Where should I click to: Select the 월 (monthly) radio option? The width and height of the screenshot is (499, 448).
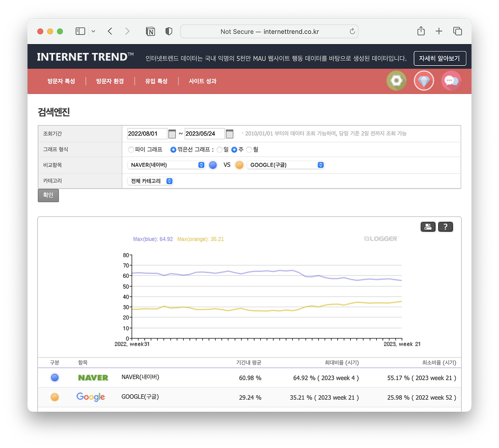click(249, 150)
